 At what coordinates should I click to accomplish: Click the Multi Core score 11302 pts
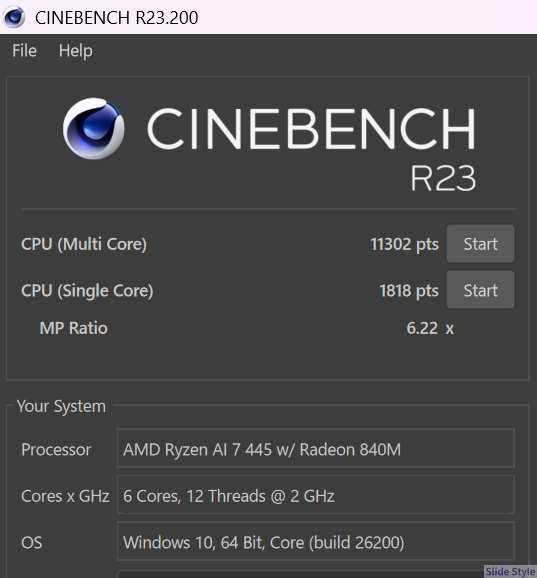(404, 245)
